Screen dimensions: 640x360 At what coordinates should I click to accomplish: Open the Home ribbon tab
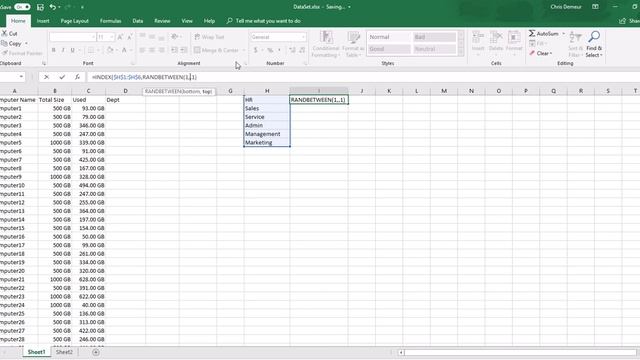click(x=18, y=21)
